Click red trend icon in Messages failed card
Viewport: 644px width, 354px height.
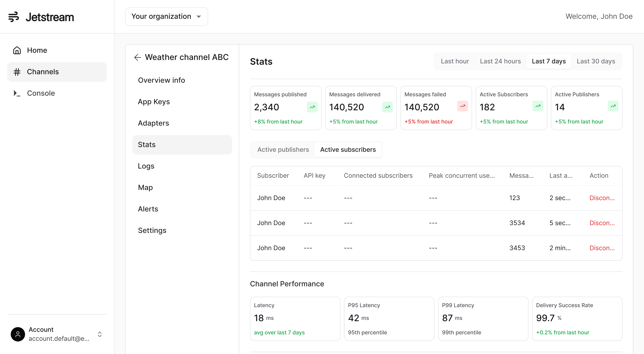463,106
